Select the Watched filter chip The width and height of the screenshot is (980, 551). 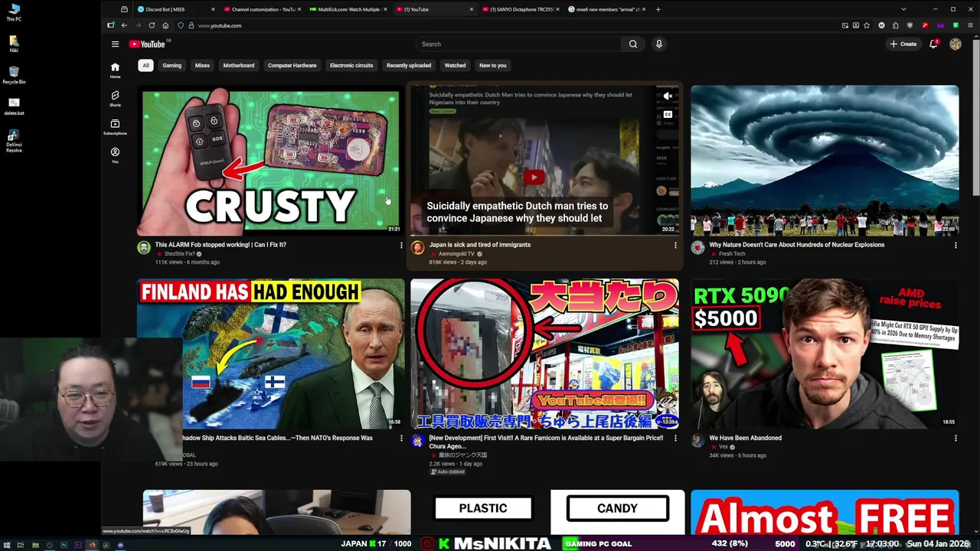(x=455, y=65)
